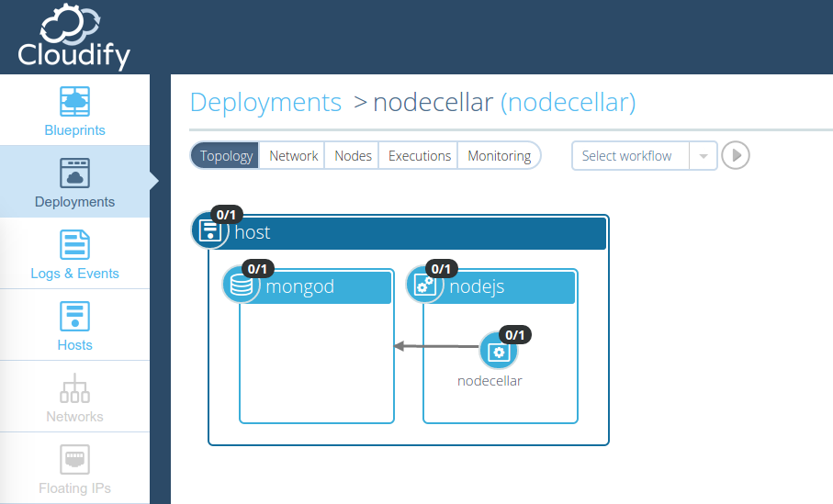The height and width of the screenshot is (504, 833).
Task: Click the 0/1 badge on mongod
Action: (x=258, y=269)
